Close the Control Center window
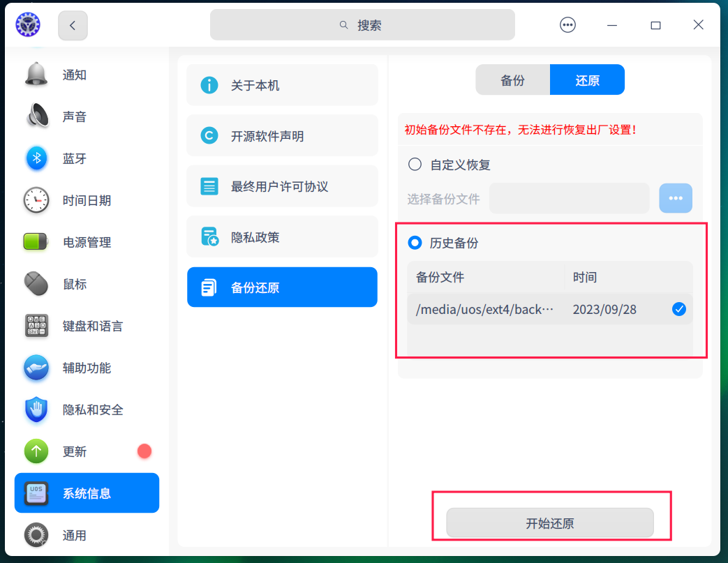The width and height of the screenshot is (728, 563). tap(698, 24)
